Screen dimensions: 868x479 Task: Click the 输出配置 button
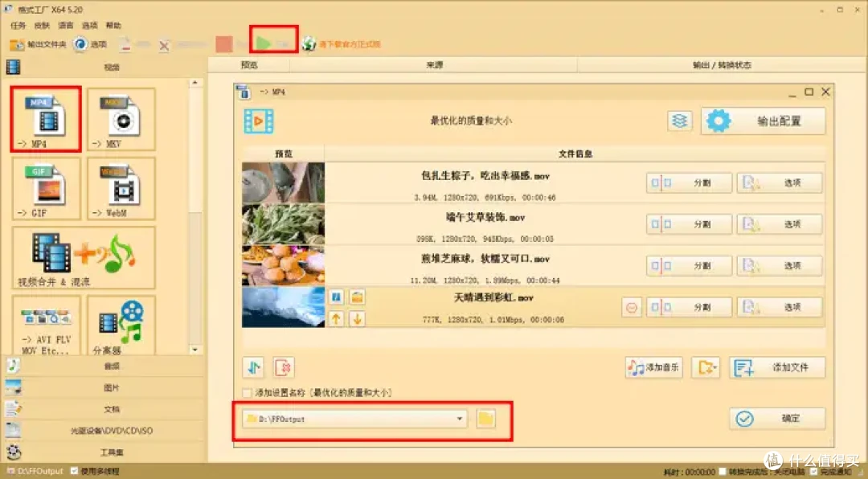(x=764, y=121)
